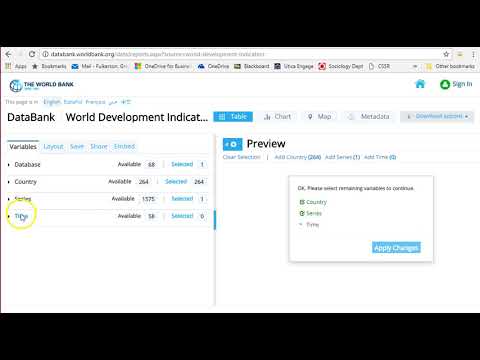
Task: Click the Series item in the dialog
Action: pyautogui.click(x=311, y=214)
